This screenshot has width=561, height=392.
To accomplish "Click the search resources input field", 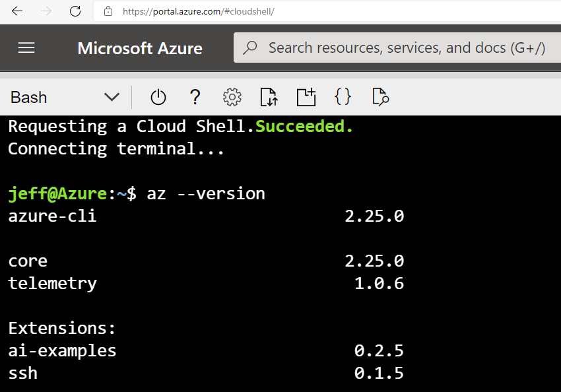I will click(x=396, y=47).
